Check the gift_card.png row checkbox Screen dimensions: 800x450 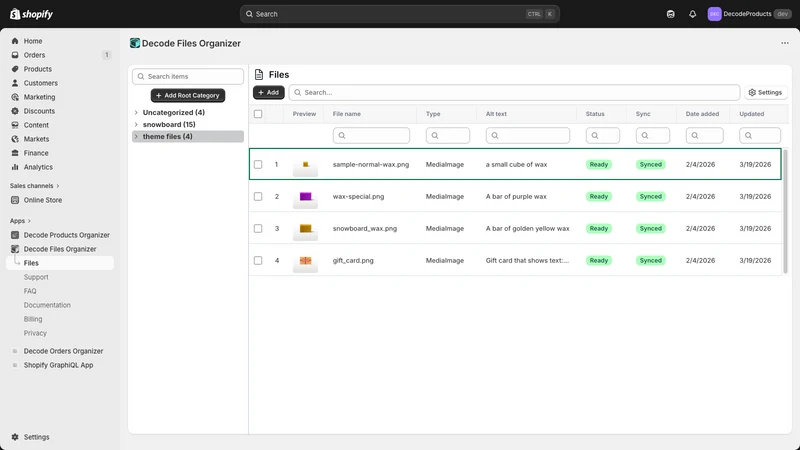pos(258,260)
